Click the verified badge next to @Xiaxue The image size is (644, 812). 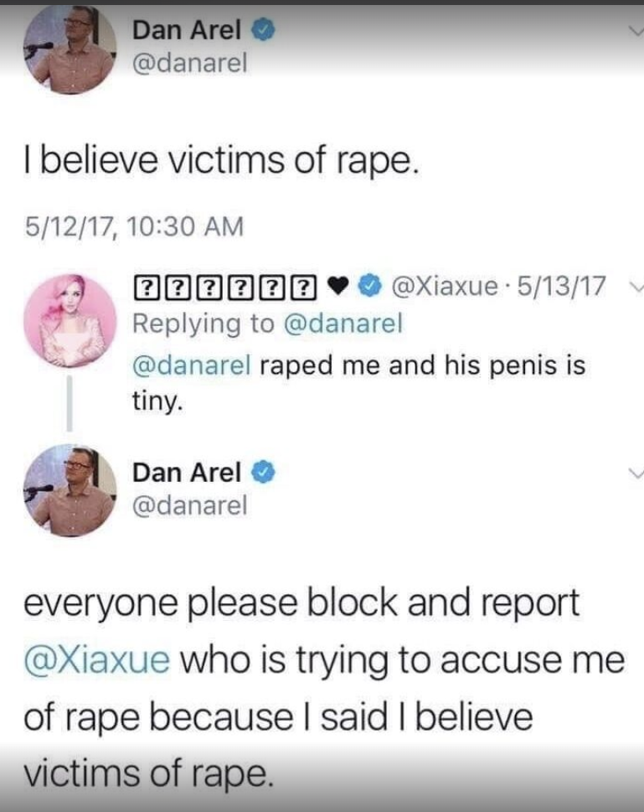[370, 286]
